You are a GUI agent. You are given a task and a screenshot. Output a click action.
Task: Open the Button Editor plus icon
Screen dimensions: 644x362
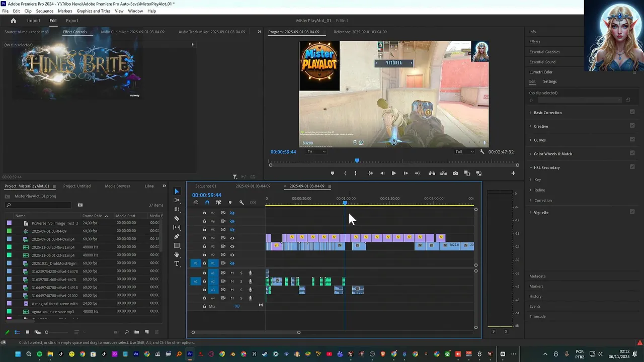pos(513,173)
